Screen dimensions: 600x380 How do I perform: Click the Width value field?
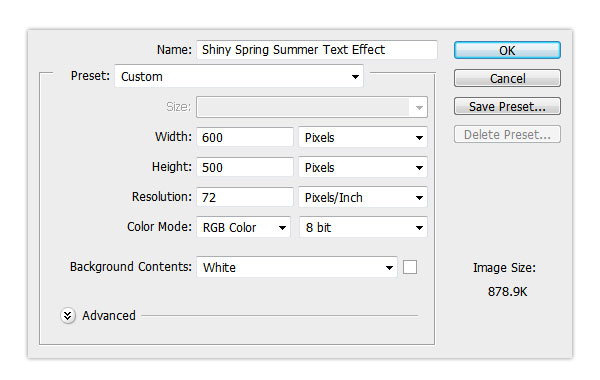[x=245, y=137]
